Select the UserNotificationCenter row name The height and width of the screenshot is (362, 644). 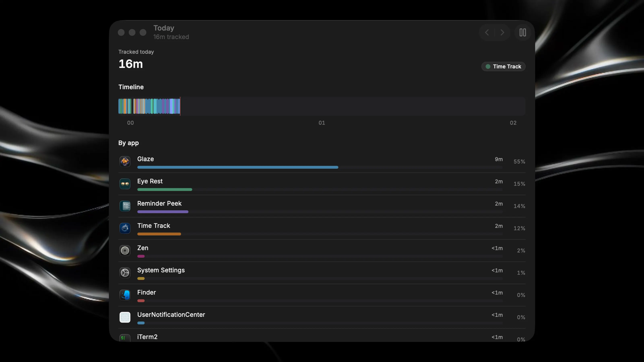coord(171,315)
